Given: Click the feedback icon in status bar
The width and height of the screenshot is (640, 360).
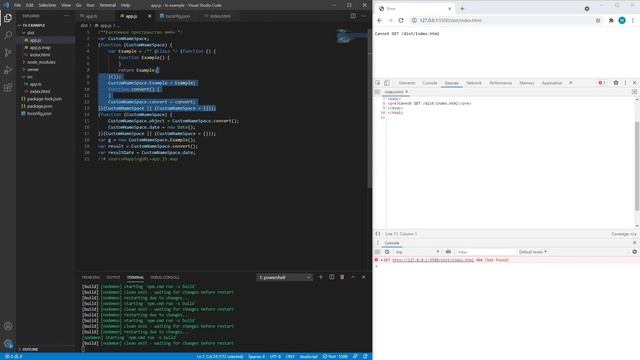Looking at the screenshot, I should point(356,356).
